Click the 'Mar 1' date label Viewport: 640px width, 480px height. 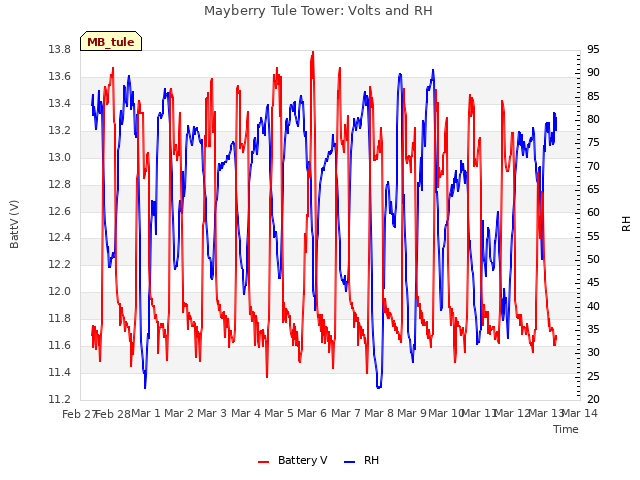click(x=146, y=413)
